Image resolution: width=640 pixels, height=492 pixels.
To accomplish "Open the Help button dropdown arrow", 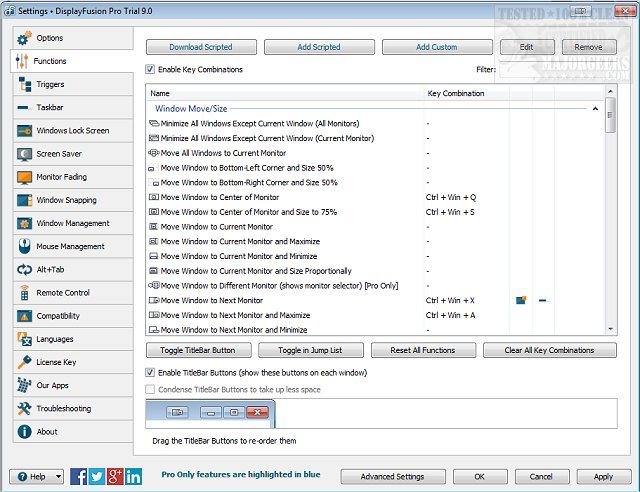I will pos(58,476).
